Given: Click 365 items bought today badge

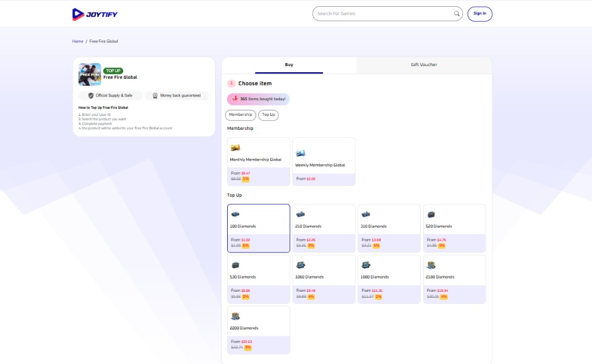Looking at the screenshot, I should [x=258, y=99].
